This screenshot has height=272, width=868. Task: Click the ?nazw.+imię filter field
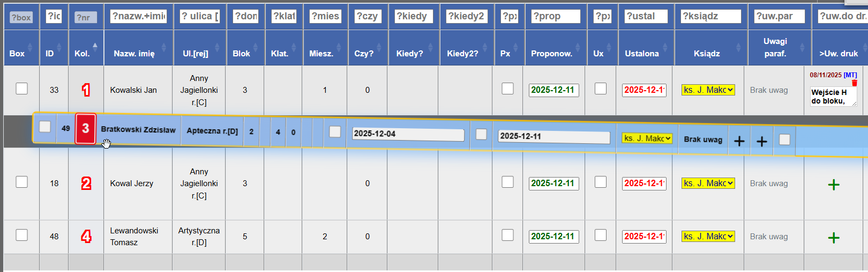(138, 16)
